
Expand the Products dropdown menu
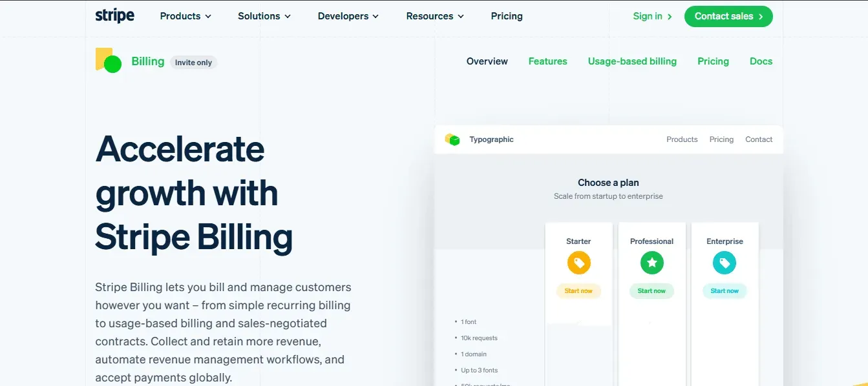(x=185, y=16)
